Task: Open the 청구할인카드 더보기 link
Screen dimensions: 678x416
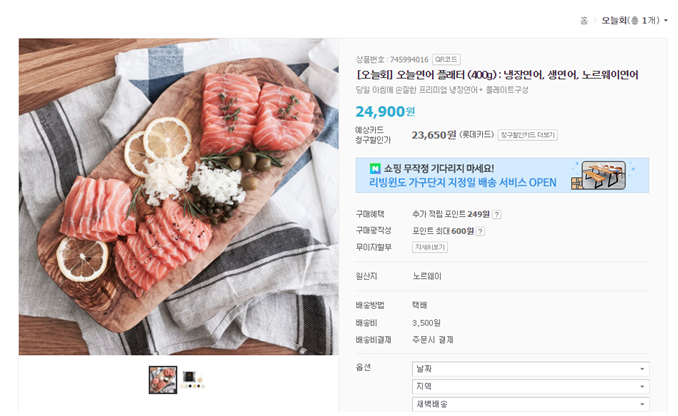Action: 528,135
